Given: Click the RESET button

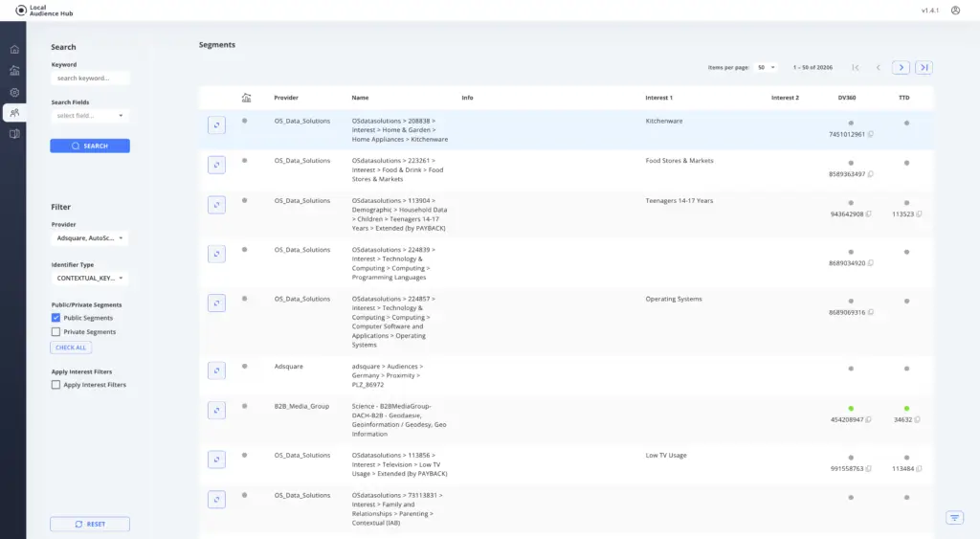Looking at the screenshot, I should pos(90,525).
